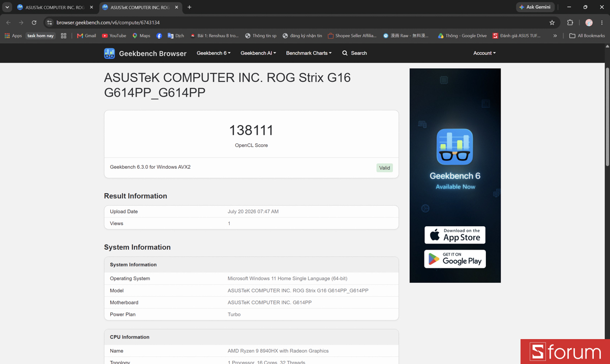Click the green Valid badge
This screenshot has width=610, height=364.
coord(385,168)
